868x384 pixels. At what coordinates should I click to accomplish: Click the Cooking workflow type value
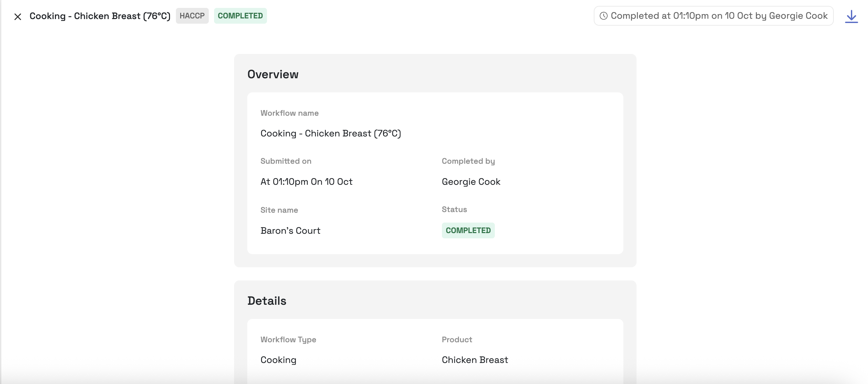tap(278, 360)
